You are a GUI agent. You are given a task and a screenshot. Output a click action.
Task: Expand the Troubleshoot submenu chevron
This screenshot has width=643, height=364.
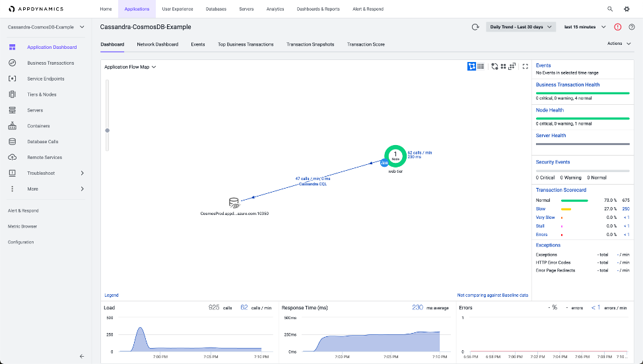coord(82,173)
